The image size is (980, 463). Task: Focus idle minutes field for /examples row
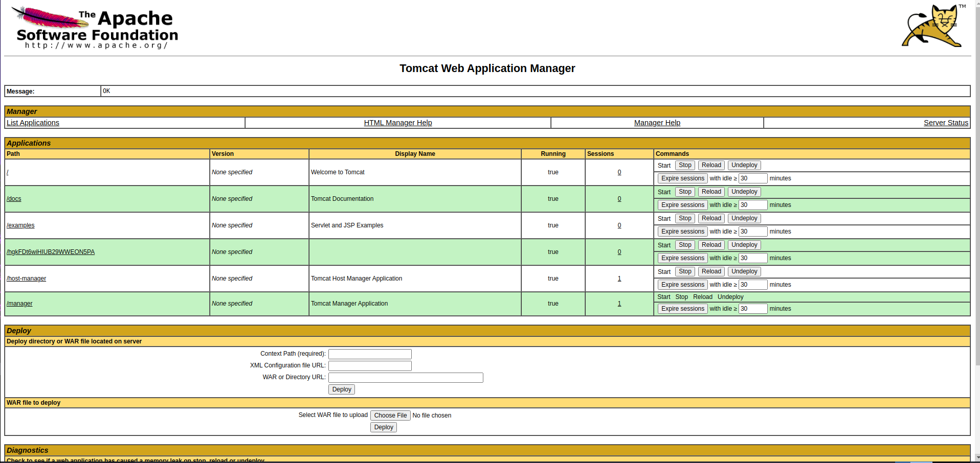(753, 231)
